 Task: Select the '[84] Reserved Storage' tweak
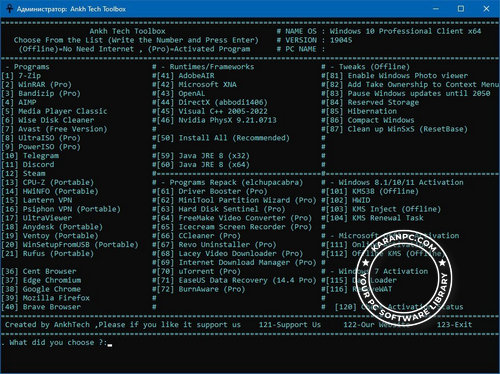[x=372, y=102]
